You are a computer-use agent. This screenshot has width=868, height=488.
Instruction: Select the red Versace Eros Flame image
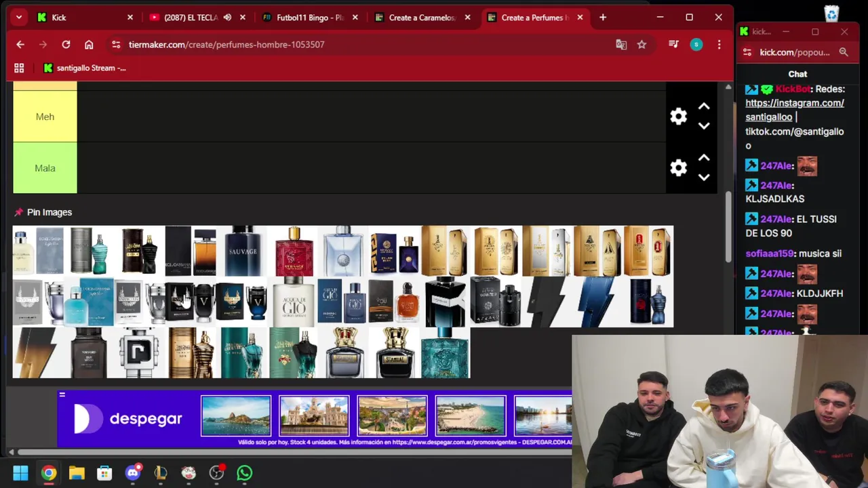(293, 251)
